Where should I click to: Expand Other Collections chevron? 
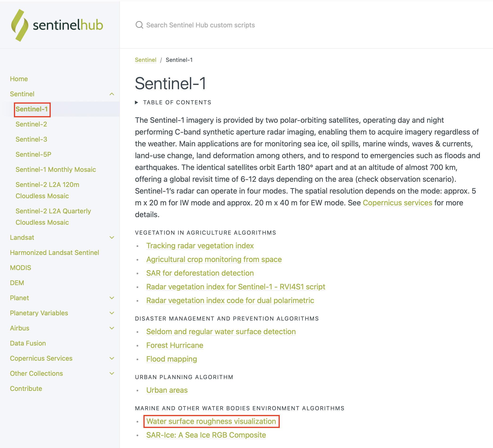[x=112, y=373]
